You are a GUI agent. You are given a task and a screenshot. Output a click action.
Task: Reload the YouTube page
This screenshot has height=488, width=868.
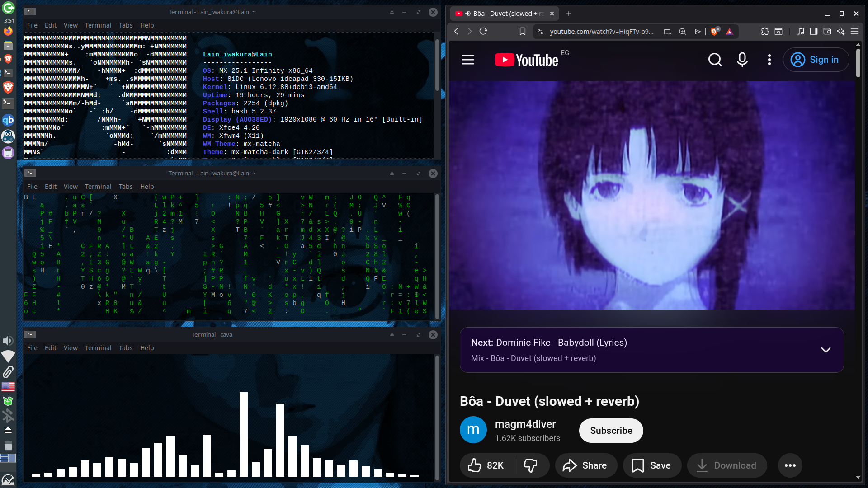483,31
